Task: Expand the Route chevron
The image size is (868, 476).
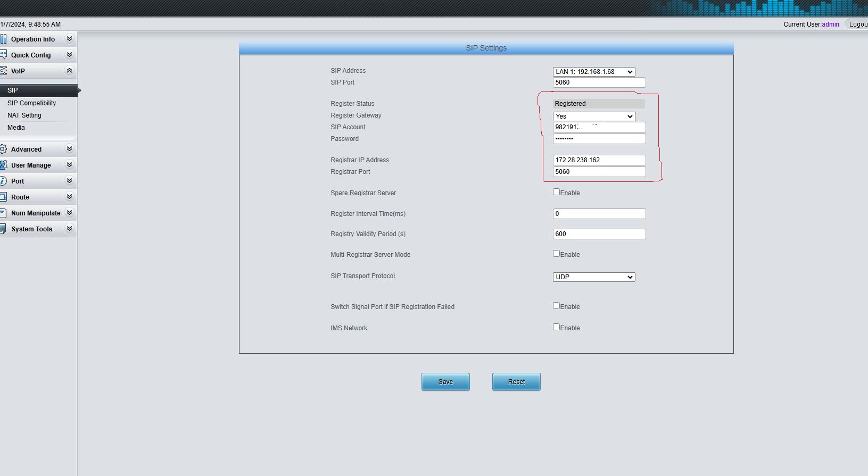Action: point(69,197)
